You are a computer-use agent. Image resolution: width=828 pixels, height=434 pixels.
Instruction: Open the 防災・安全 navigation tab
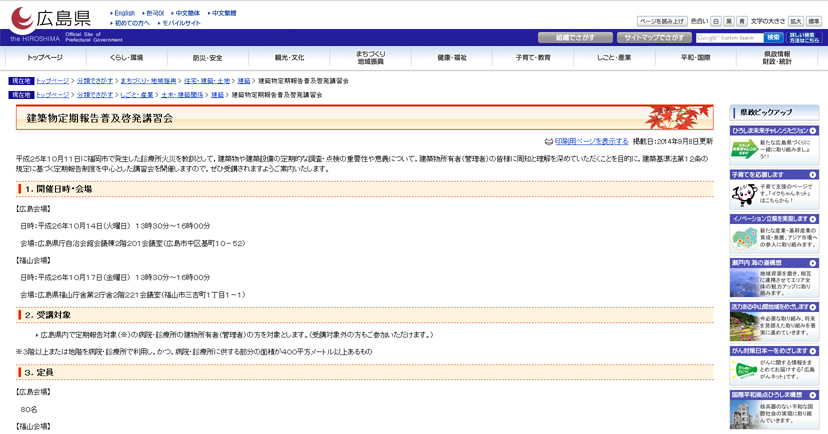[x=208, y=58]
